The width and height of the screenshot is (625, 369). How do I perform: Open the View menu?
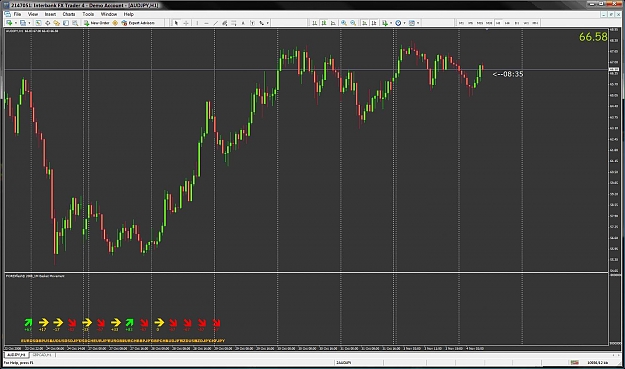coord(33,14)
